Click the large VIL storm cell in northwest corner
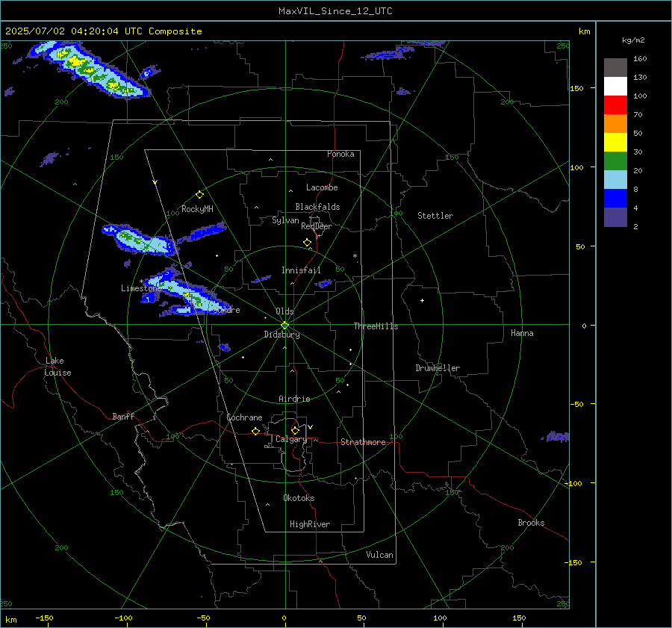 (90, 69)
